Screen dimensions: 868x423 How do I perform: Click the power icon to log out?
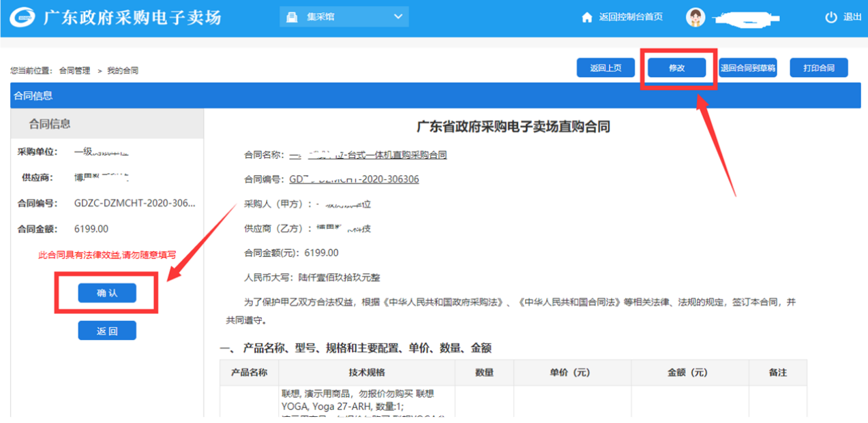tap(830, 18)
